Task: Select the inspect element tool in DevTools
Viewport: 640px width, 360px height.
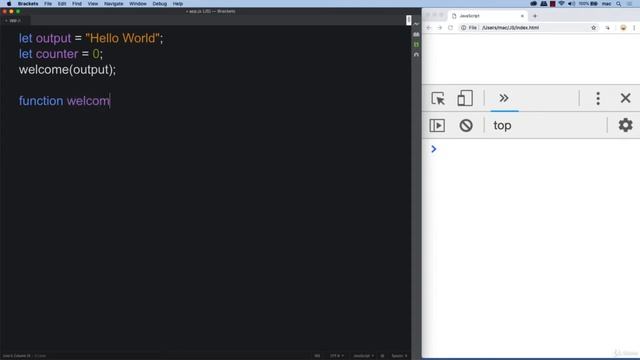Action: point(438,98)
